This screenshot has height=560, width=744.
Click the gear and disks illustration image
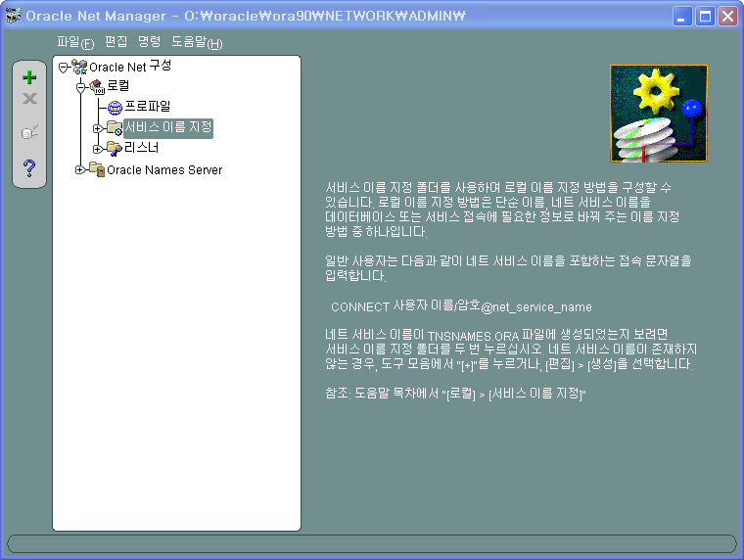659,114
